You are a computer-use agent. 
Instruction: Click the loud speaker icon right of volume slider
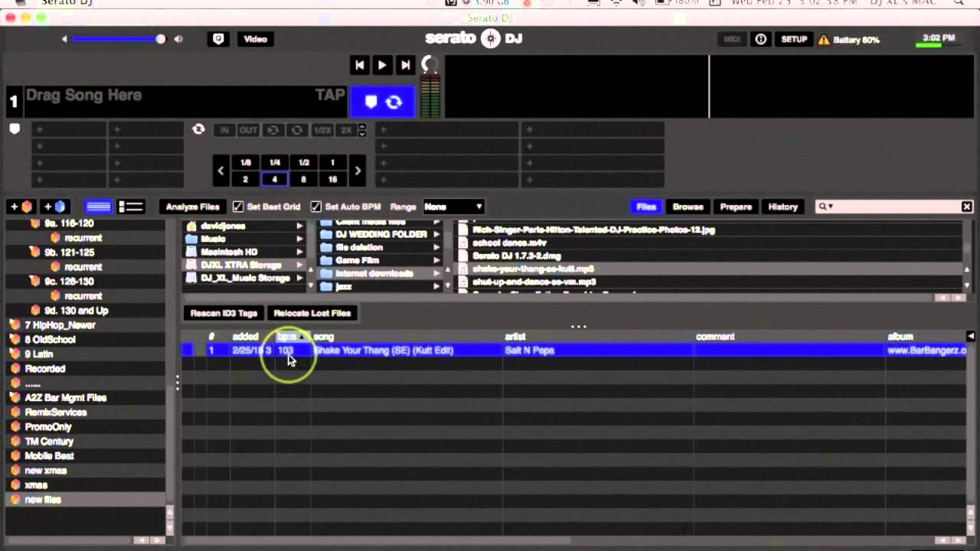click(178, 39)
